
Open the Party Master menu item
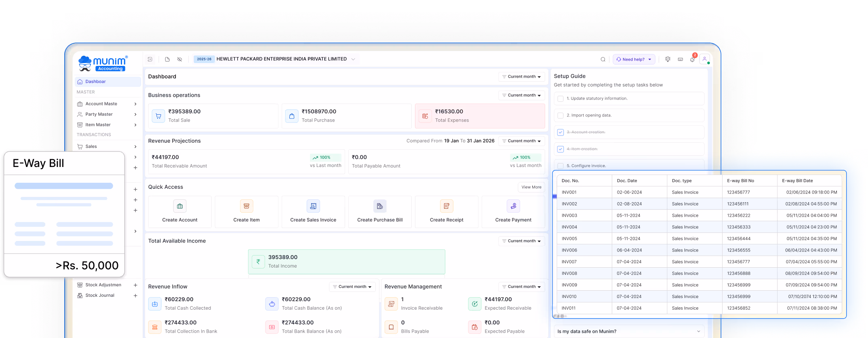(99, 114)
